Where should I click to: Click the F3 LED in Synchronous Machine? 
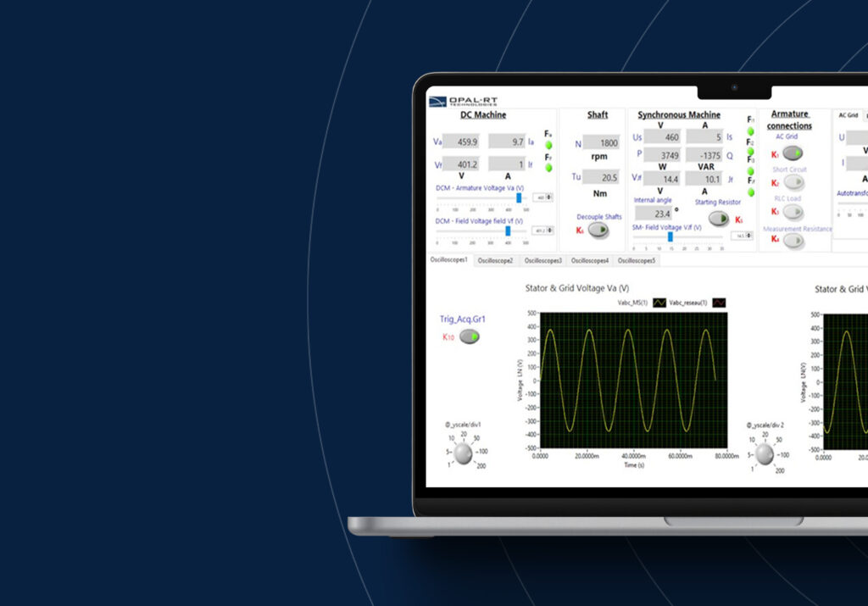point(751,171)
